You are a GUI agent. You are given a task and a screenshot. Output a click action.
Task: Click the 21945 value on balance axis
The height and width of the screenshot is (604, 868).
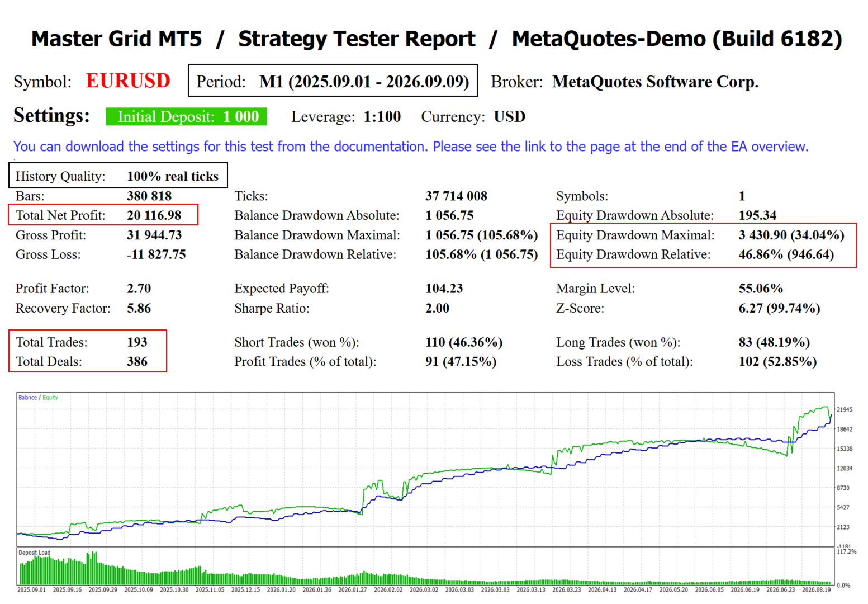pyautogui.click(x=845, y=410)
